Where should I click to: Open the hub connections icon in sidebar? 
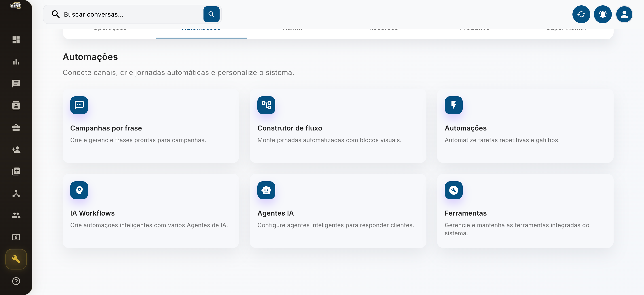16,193
